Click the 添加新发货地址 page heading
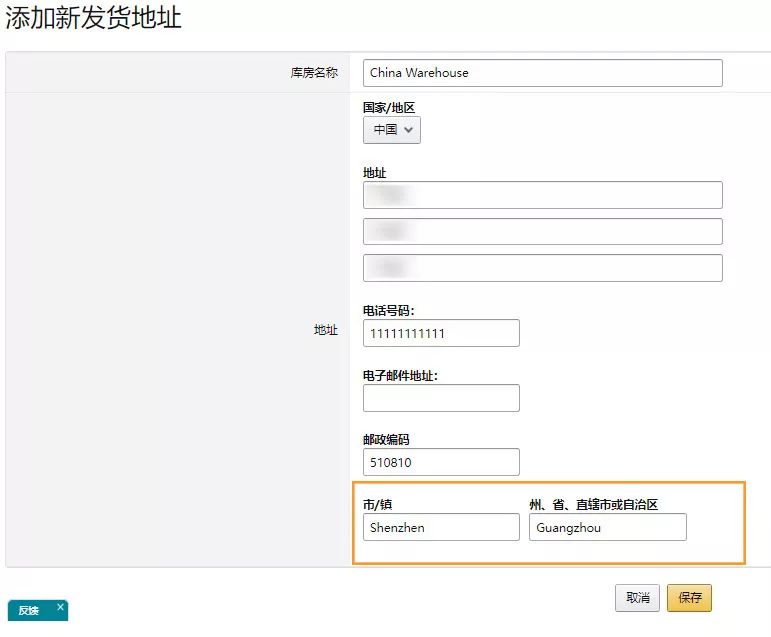The image size is (771, 637). coord(94,18)
